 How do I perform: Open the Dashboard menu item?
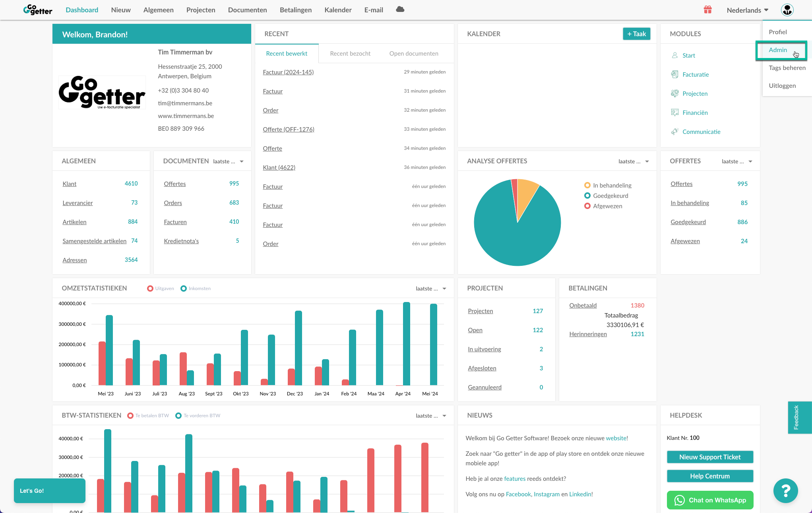(x=82, y=10)
